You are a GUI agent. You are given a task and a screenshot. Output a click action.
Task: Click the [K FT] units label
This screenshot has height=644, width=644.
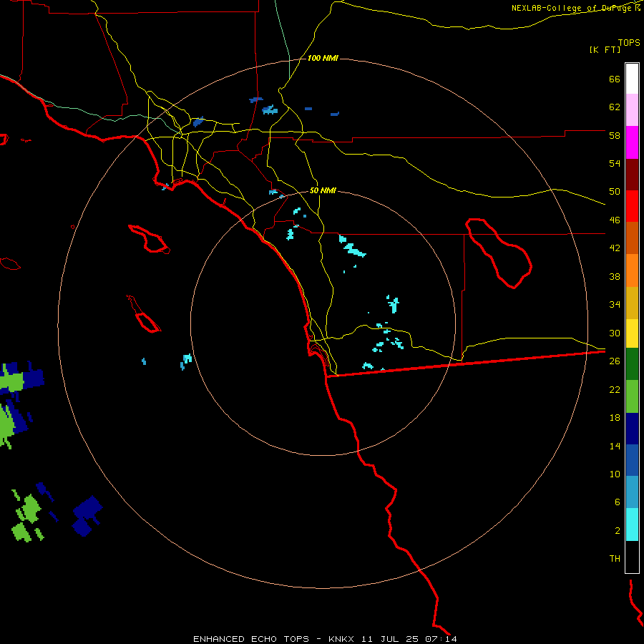605,49
